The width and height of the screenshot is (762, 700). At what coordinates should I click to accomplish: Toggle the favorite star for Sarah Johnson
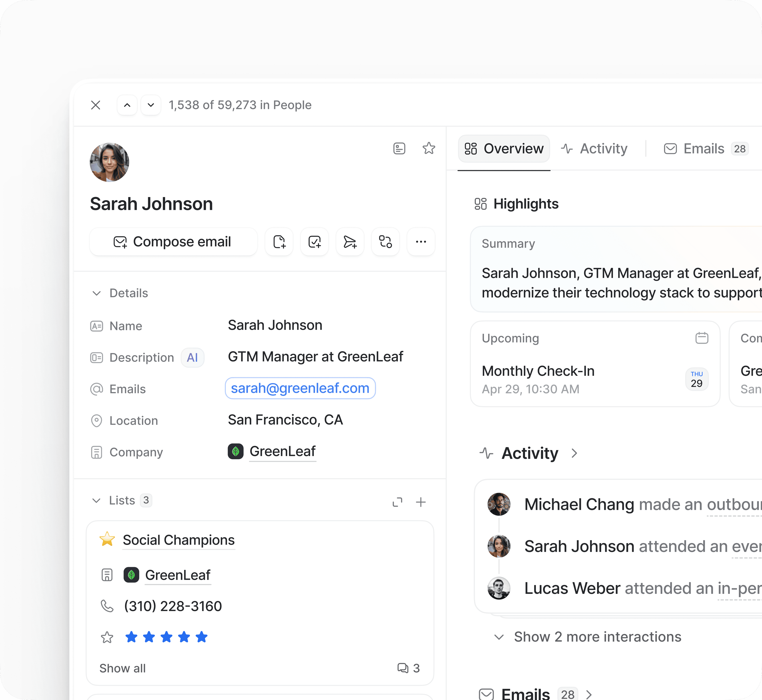(x=429, y=148)
